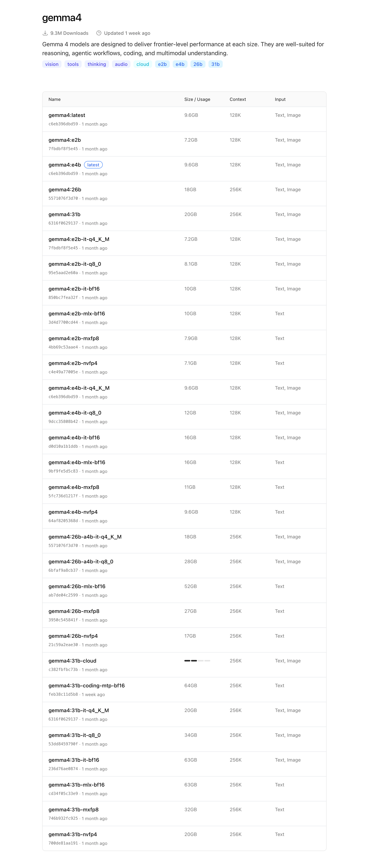Filter by the e2b size tag
This screenshot has width=368, height=868.
click(x=162, y=64)
